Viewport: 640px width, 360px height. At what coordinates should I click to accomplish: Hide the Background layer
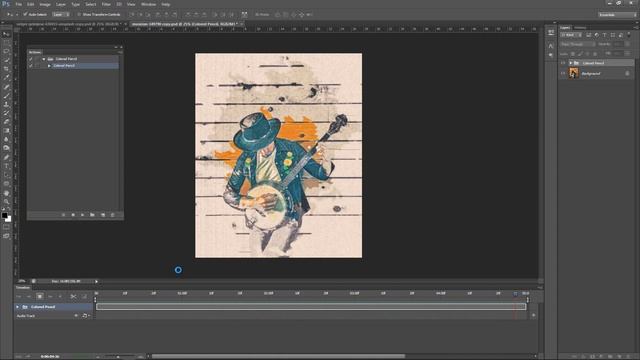(x=563, y=73)
